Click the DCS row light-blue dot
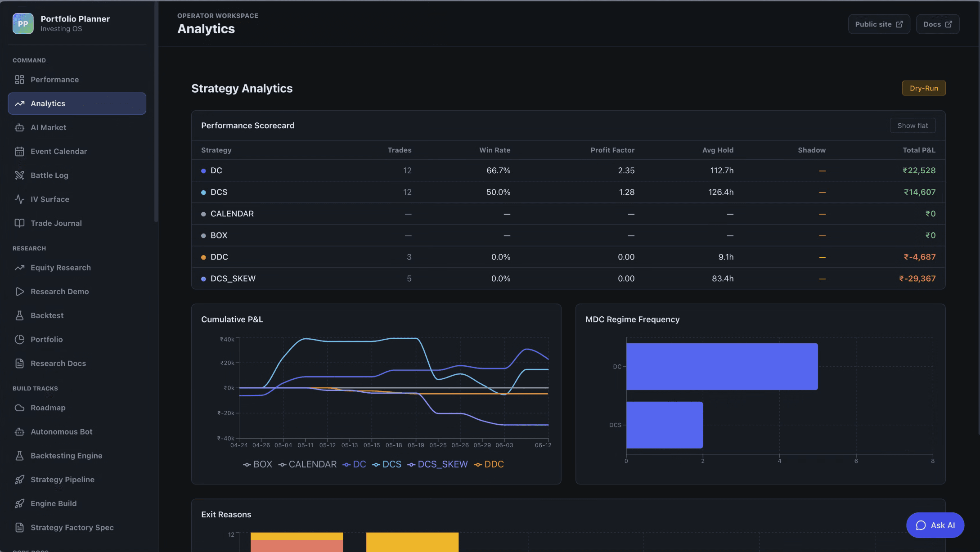 click(203, 193)
